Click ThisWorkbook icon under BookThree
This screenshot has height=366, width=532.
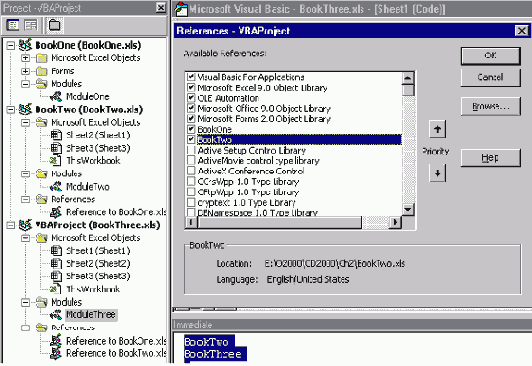pyautogui.click(x=56, y=289)
